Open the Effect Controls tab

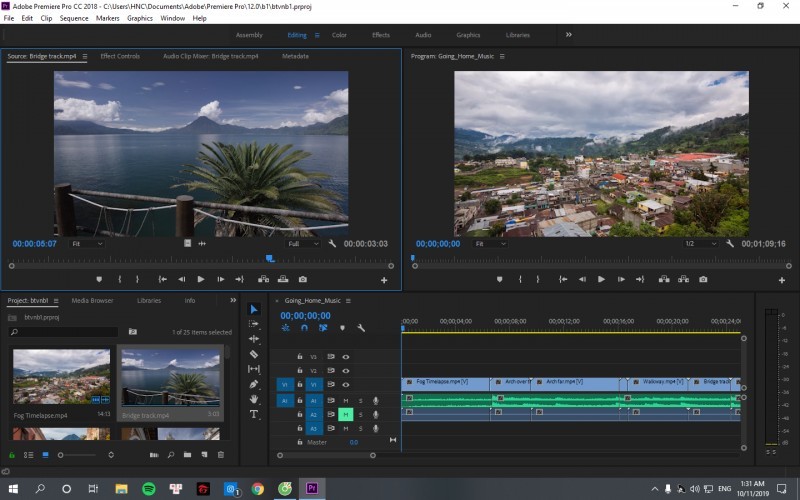120,56
